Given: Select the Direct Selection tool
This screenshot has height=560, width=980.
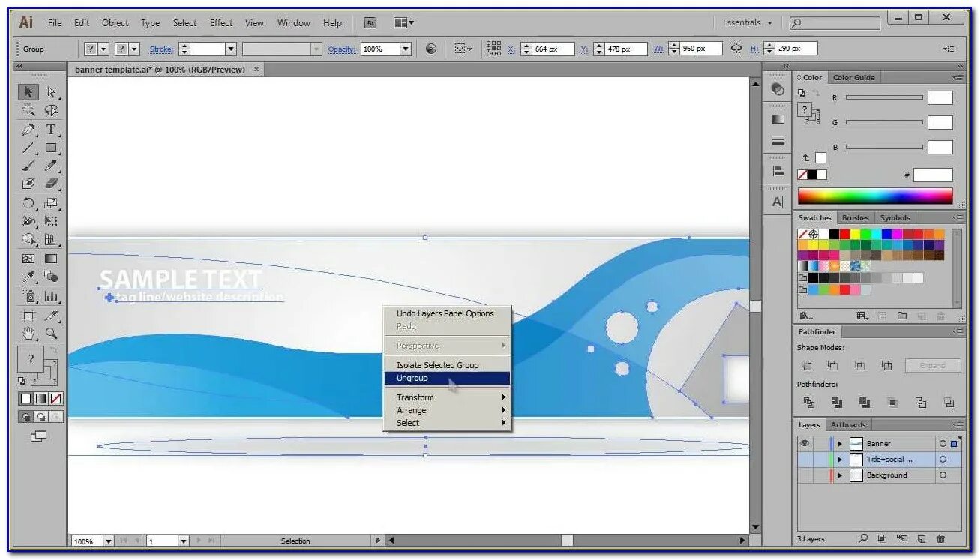Looking at the screenshot, I should point(51,92).
